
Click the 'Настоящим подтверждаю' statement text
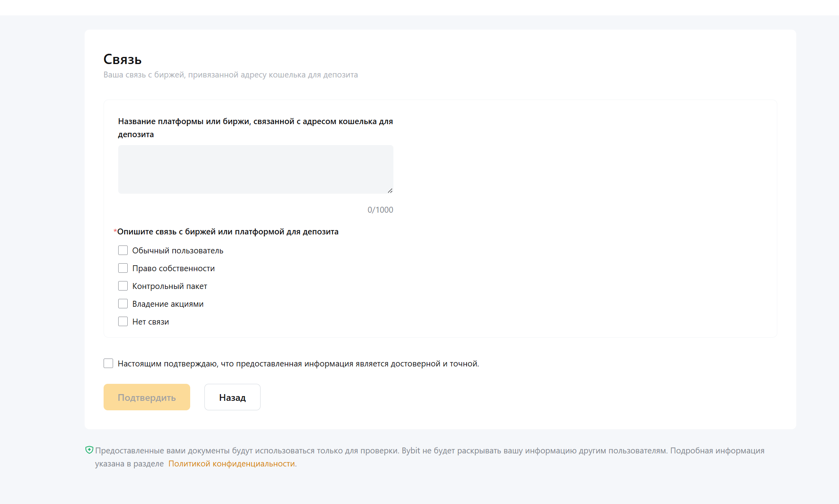tap(298, 364)
